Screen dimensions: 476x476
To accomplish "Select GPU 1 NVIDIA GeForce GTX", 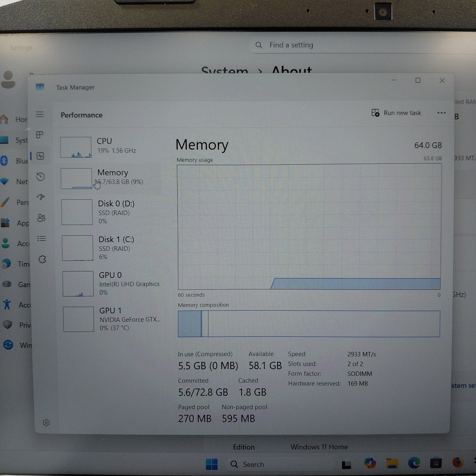I will [111, 319].
